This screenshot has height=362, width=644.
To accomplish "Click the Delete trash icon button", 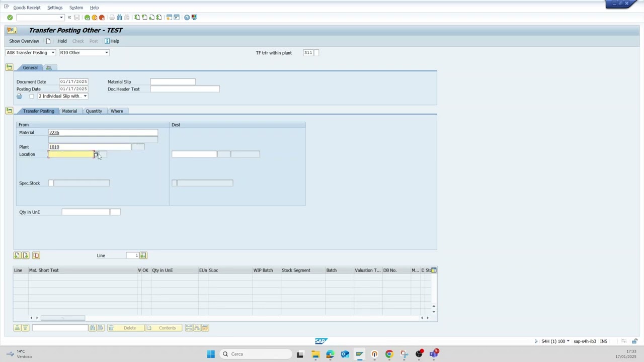I will (125, 328).
